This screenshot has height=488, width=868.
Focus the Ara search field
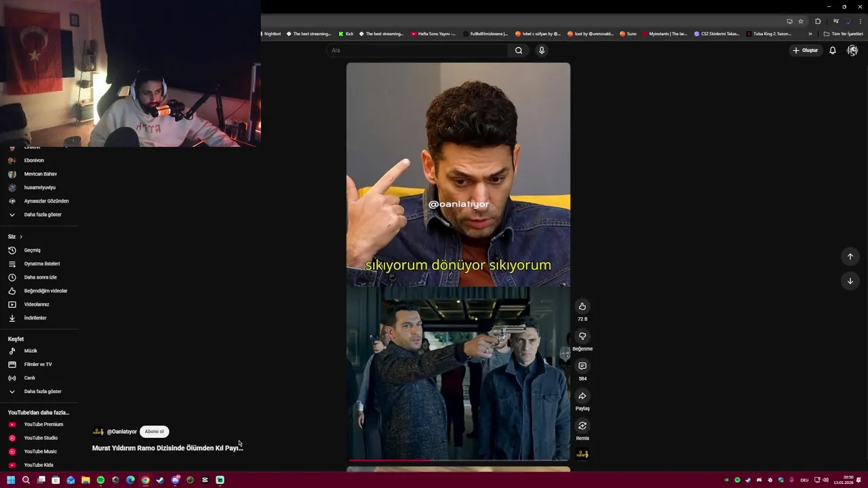pyautogui.click(x=417, y=50)
